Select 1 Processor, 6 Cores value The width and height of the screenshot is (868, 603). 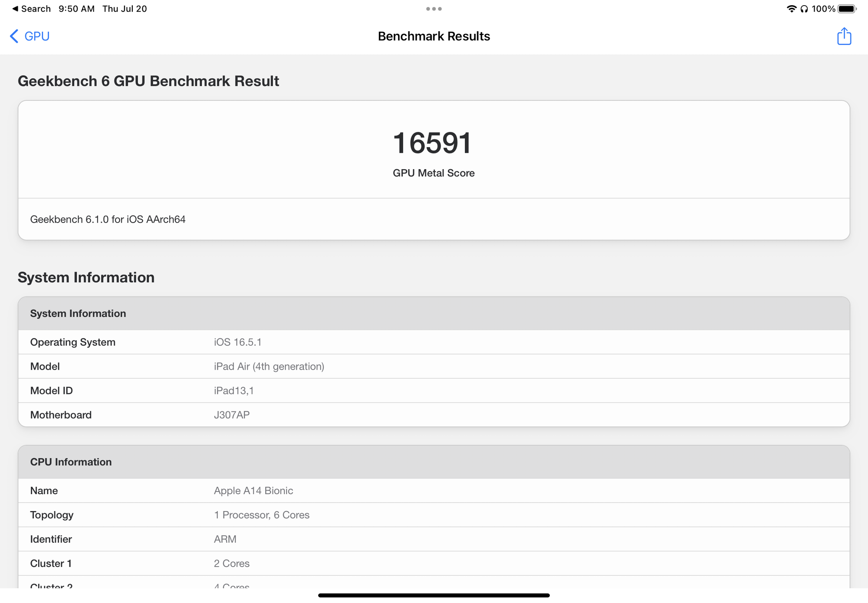coord(262,515)
